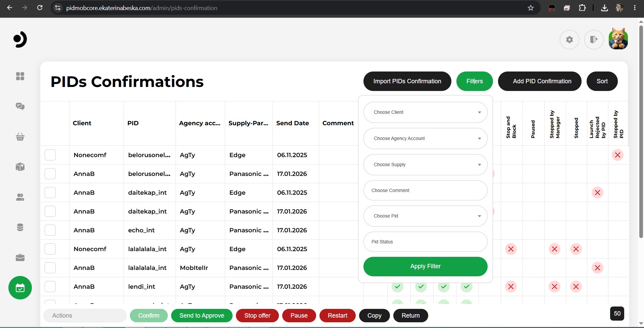Click the Return button
This screenshot has height=328, width=644.
pyautogui.click(x=410, y=316)
